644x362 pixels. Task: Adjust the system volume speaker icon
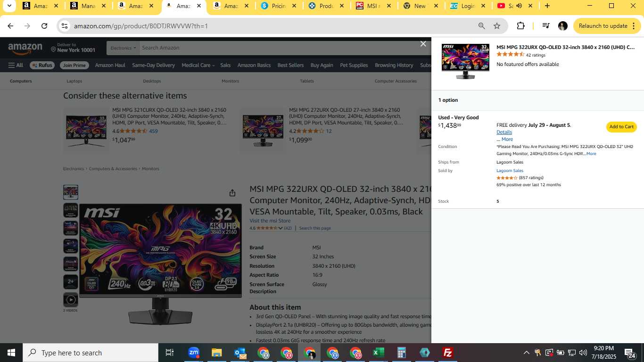click(583, 353)
